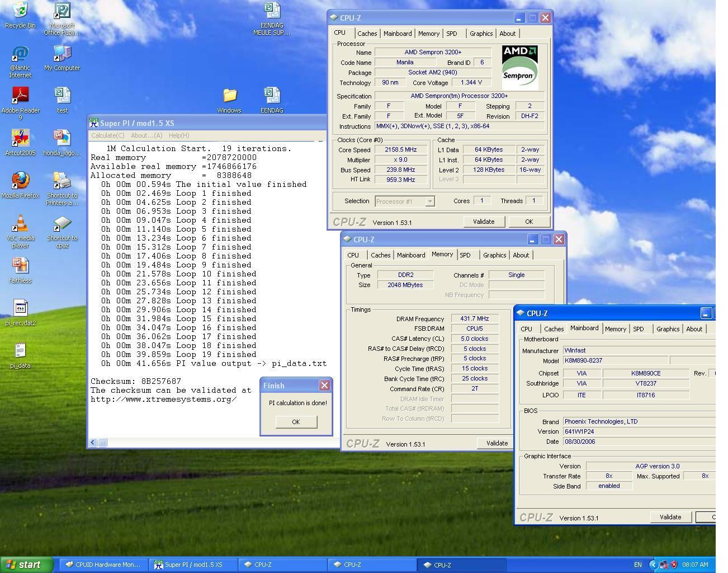
Task: Click the EN language indicator in taskbar
Action: point(637,565)
